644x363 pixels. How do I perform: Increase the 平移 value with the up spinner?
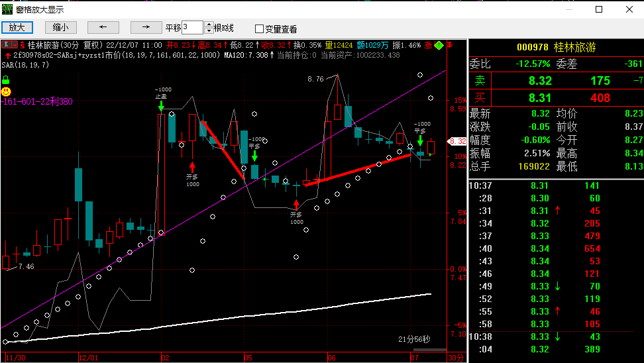click(x=209, y=25)
